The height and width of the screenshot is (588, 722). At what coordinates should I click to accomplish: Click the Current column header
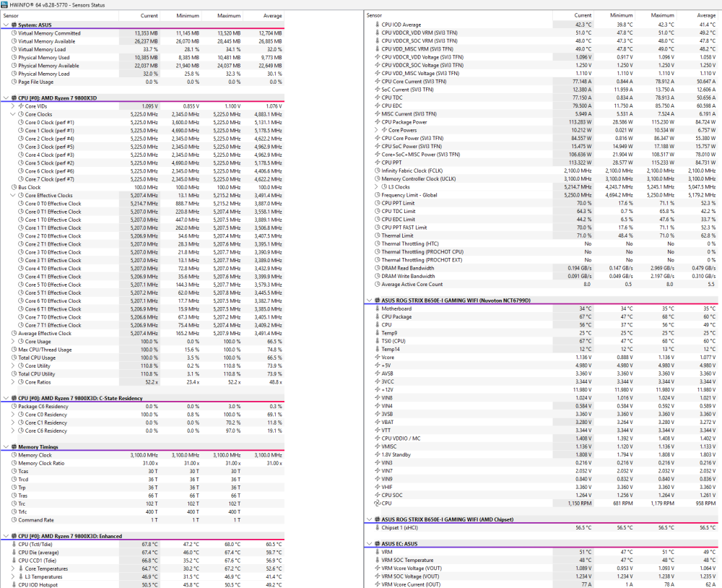[149, 15]
